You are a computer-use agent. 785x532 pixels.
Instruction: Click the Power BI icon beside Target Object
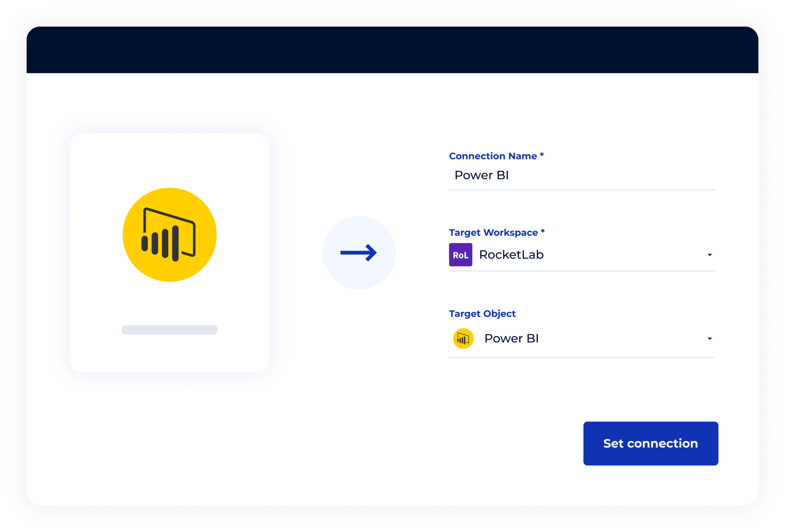(x=463, y=338)
